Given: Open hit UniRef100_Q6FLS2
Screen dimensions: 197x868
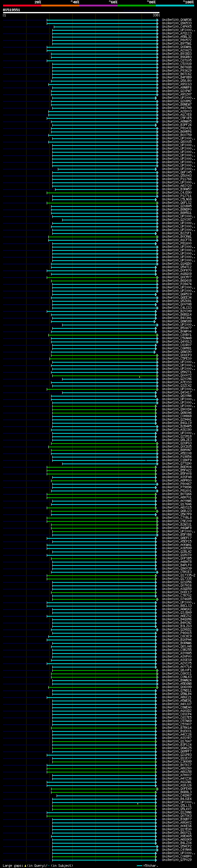Looking at the screenshot, I should (x=176, y=203).
